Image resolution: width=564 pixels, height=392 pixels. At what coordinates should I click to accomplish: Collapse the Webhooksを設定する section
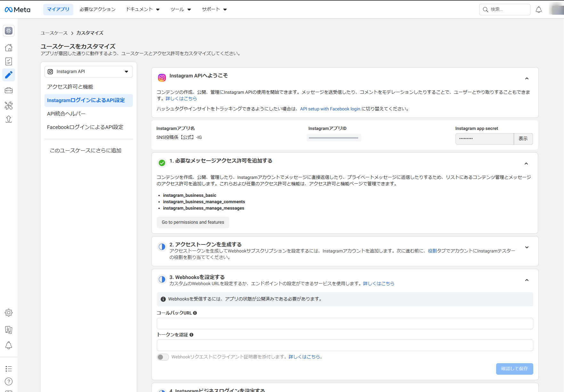527,280
